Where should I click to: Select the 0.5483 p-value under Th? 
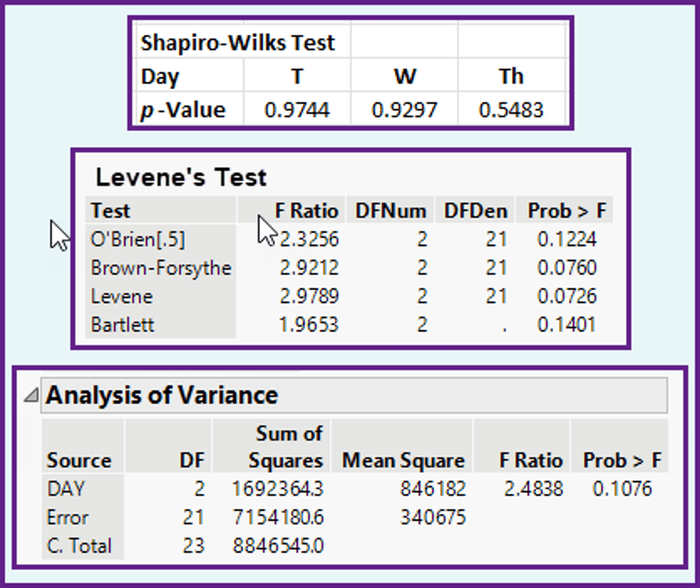point(511,110)
